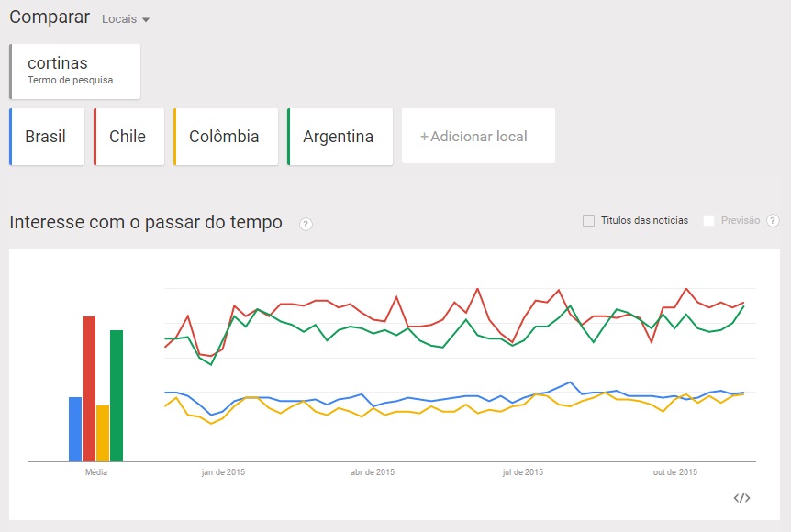Open the cortinas search term card

click(x=72, y=70)
